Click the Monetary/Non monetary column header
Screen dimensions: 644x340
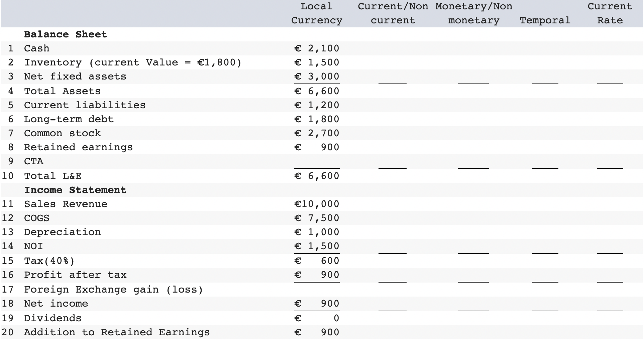pos(473,13)
